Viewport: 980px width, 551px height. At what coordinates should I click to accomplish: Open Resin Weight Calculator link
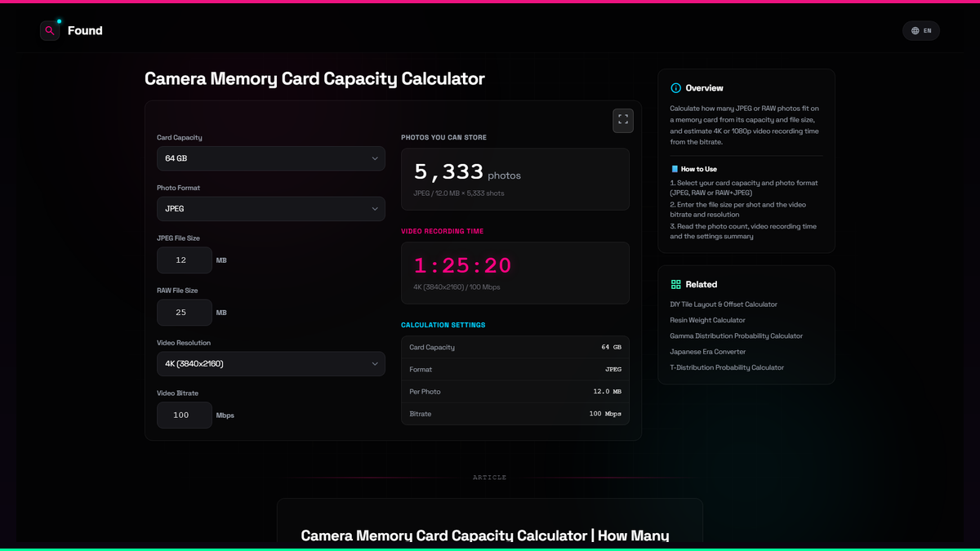(x=708, y=320)
